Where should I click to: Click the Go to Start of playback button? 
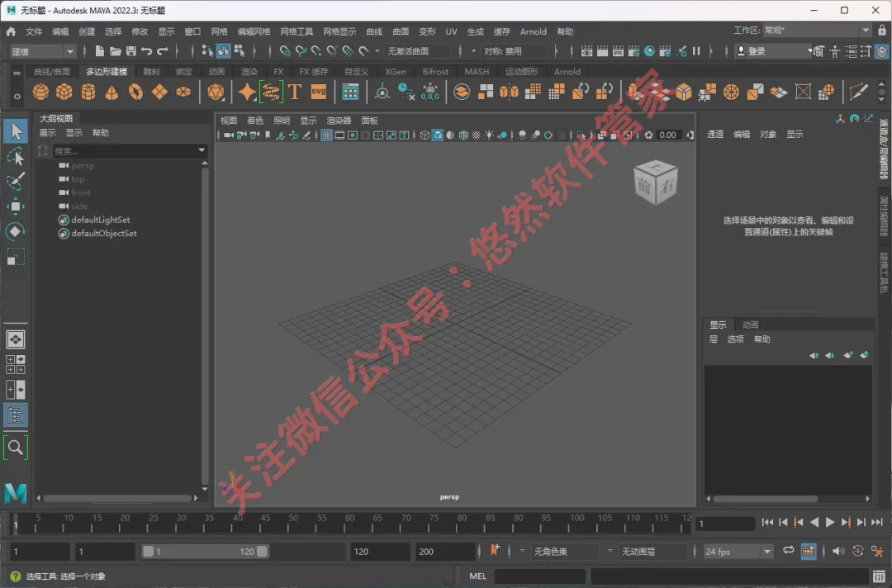(767, 522)
